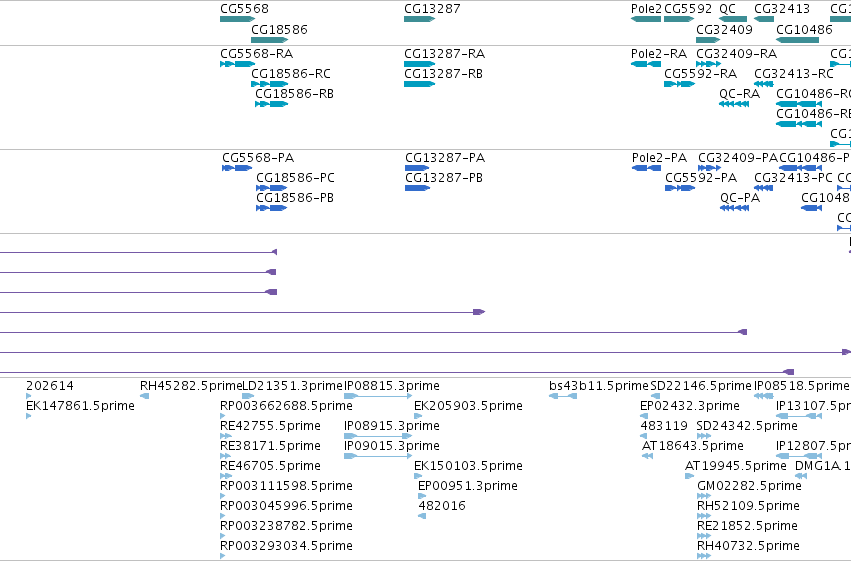Select EST EK150103.5prime

pos(468,466)
